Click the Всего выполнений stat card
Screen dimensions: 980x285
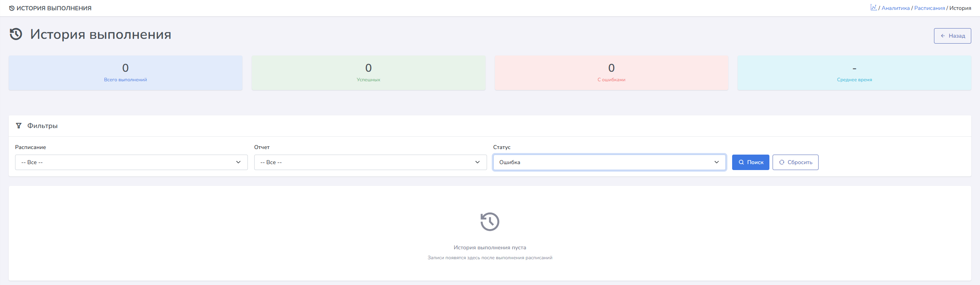click(x=125, y=73)
